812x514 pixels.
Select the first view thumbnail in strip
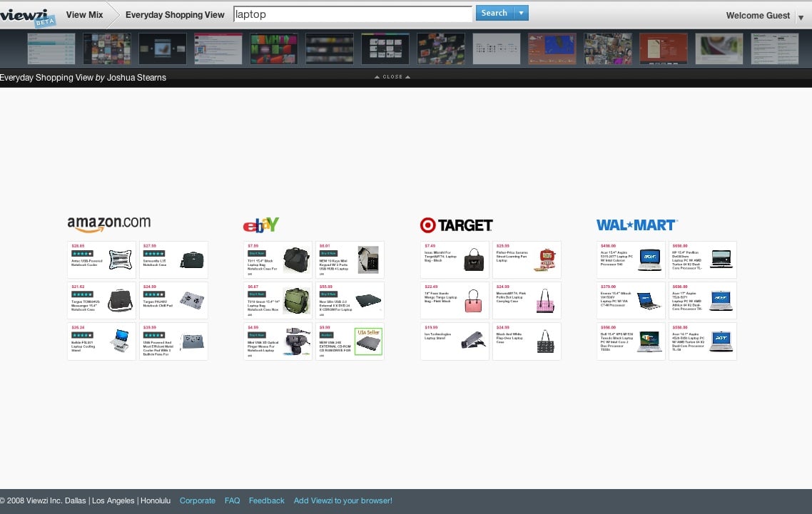51,48
